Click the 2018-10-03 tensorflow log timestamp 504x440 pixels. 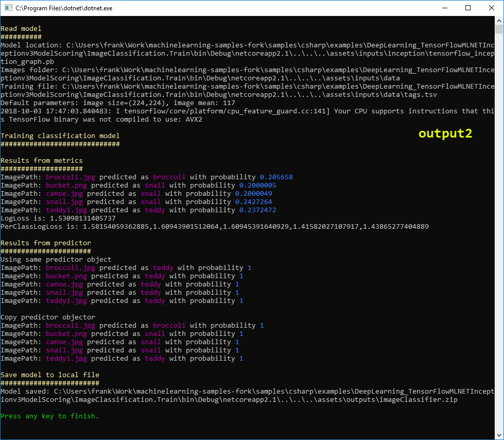click(56, 111)
